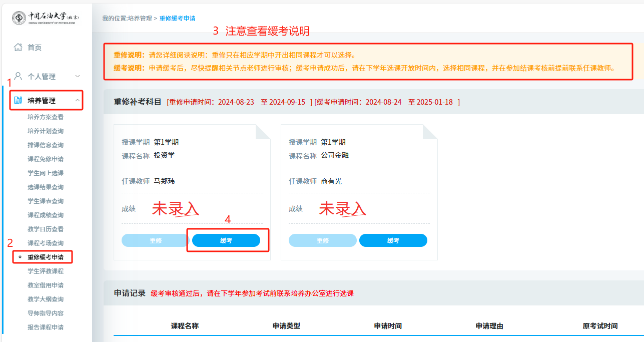Click 缓考 button for 投资学 course
Screen dimensions: 644x342
point(226,240)
